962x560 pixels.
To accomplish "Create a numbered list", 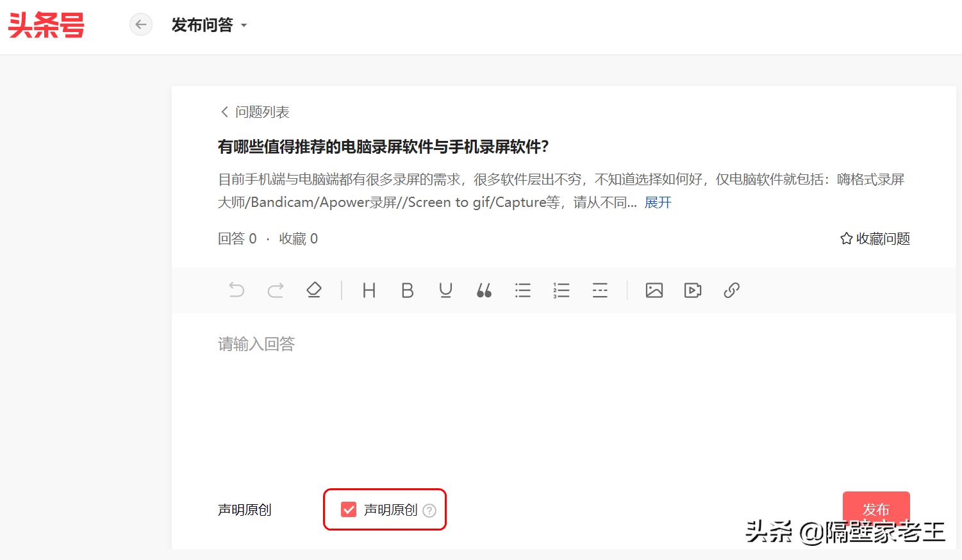I will click(x=561, y=290).
